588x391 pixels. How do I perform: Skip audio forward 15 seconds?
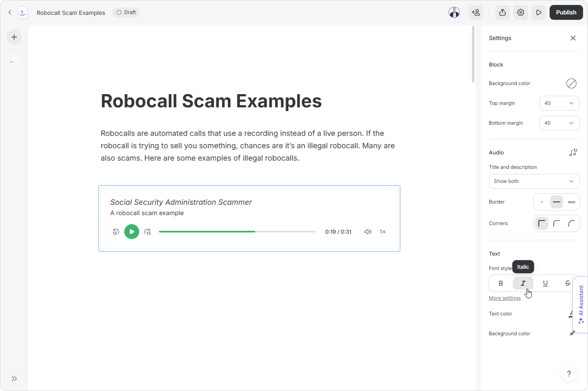pyautogui.click(x=148, y=232)
